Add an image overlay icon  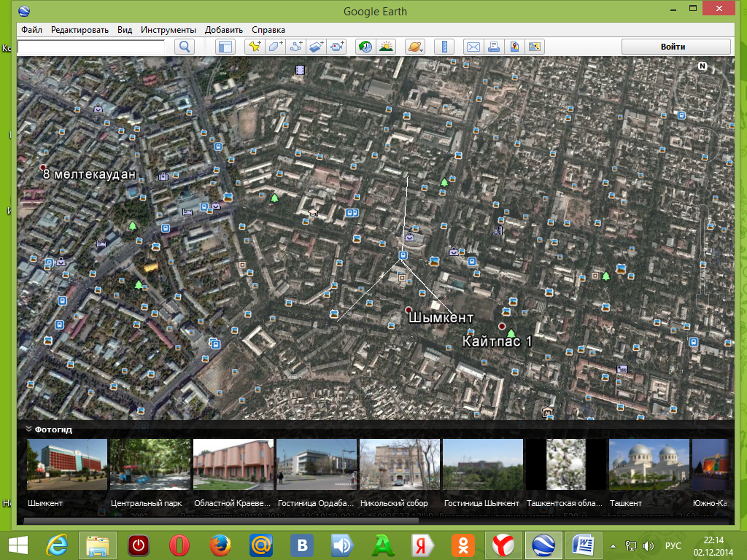coord(317,47)
